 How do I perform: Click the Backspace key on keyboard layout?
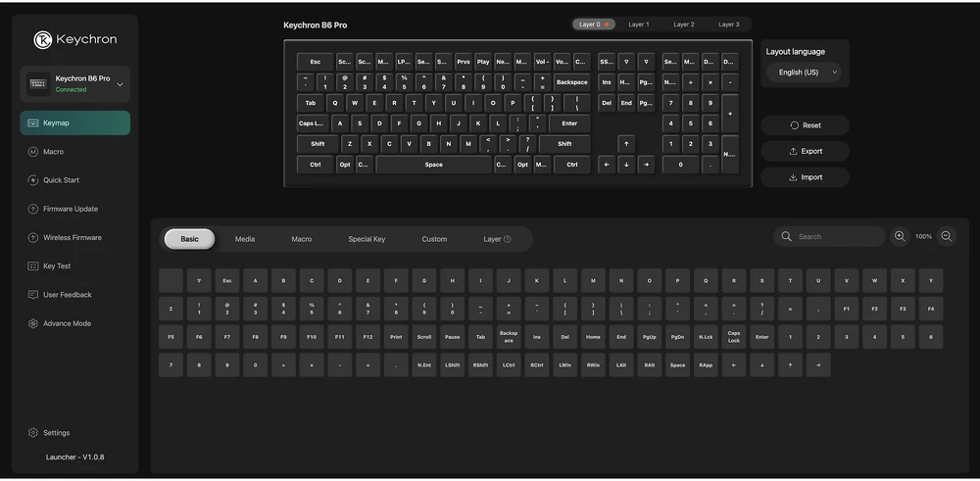pyautogui.click(x=572, y=82)
